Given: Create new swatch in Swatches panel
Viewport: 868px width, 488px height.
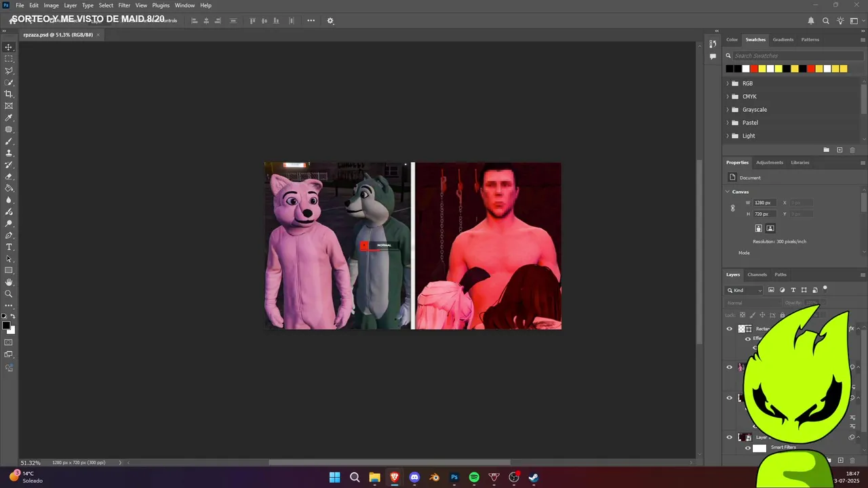Looking at the screenshot, I should (840, 150).
